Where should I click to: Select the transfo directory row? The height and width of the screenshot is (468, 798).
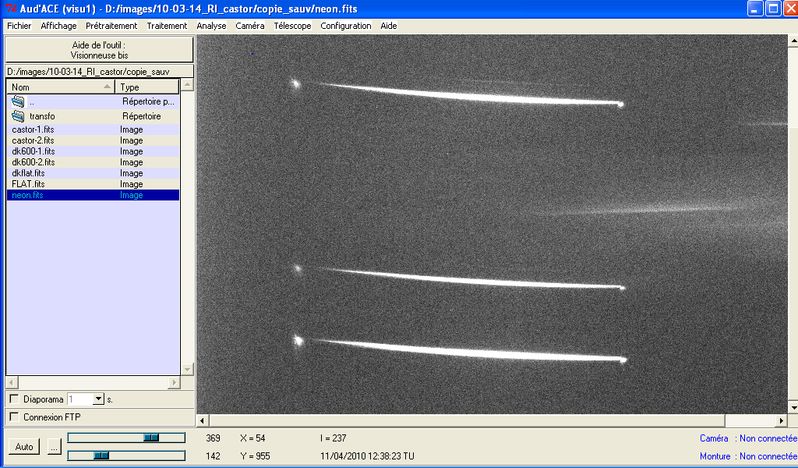(93, 116)
